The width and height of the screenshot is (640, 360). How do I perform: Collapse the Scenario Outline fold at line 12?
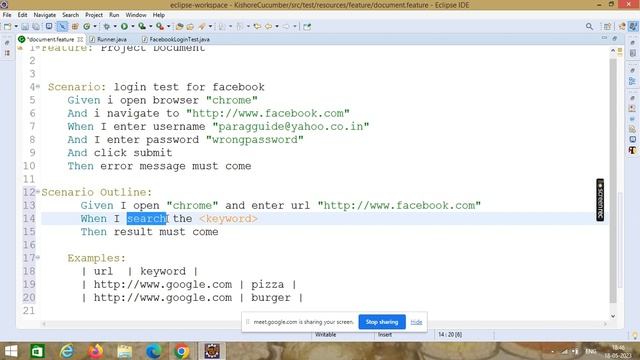point(38,191)
